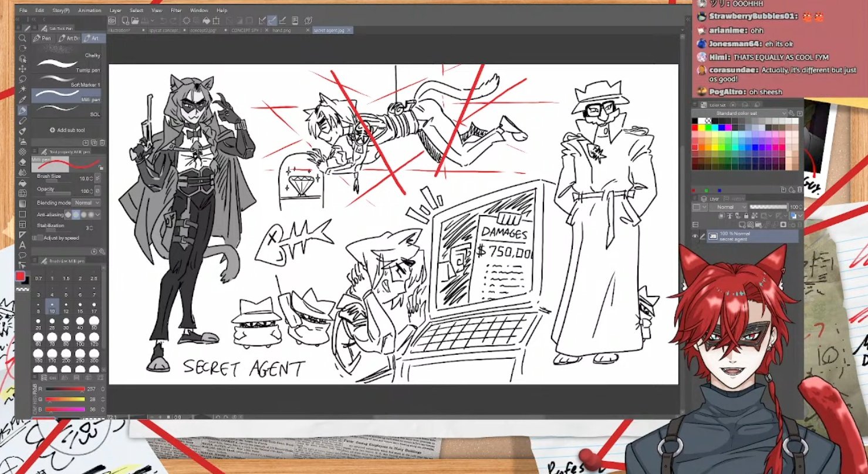Open the Animation menu
The width and height of the screenshot is (868, 474).
coord(89,11)
